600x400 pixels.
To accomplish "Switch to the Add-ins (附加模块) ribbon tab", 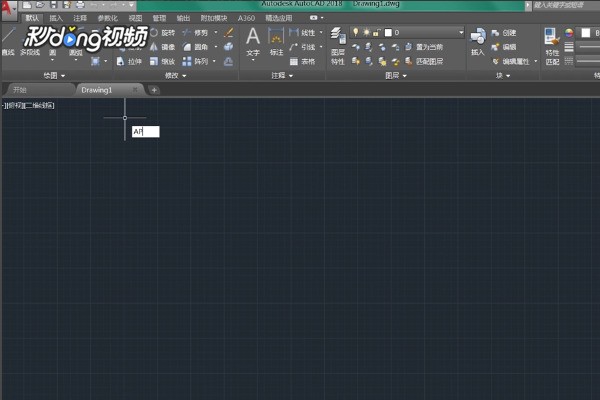I will (214, 18).
